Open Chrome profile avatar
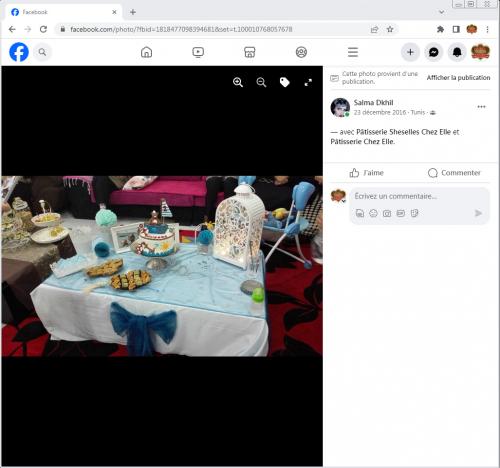This screenshot has height=468, width=500. point(472,29)
